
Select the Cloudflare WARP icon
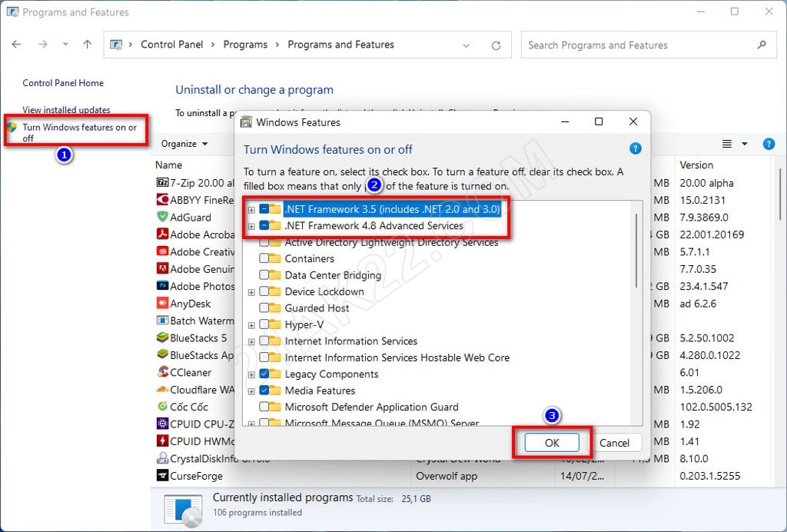pyautogui.click(x=162, y=389)
